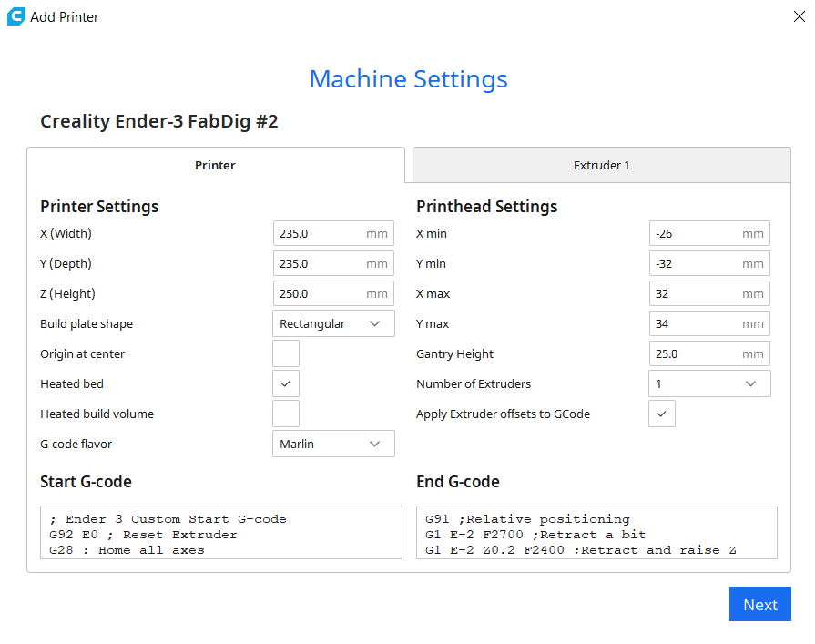Enable the Heated build volume checkbox

coord(286,414)
